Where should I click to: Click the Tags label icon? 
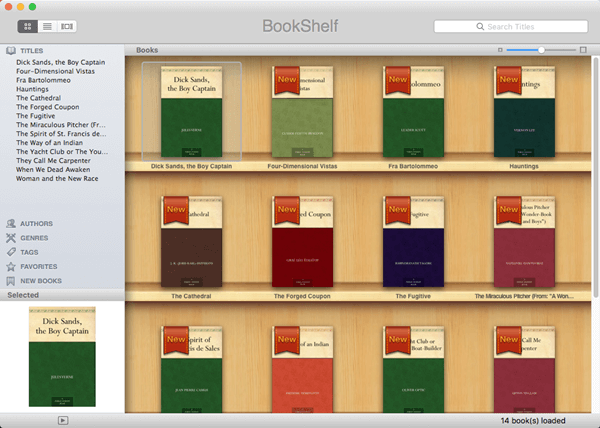pyautogui.click(x=11, y=252)
